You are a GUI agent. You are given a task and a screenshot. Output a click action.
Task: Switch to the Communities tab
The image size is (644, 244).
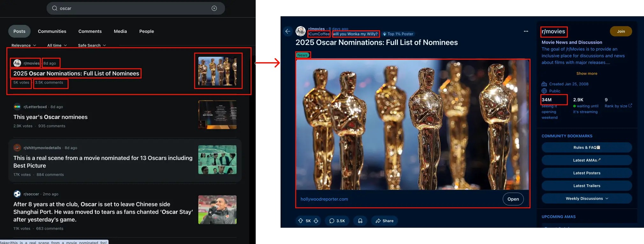[x=52, y=31]
